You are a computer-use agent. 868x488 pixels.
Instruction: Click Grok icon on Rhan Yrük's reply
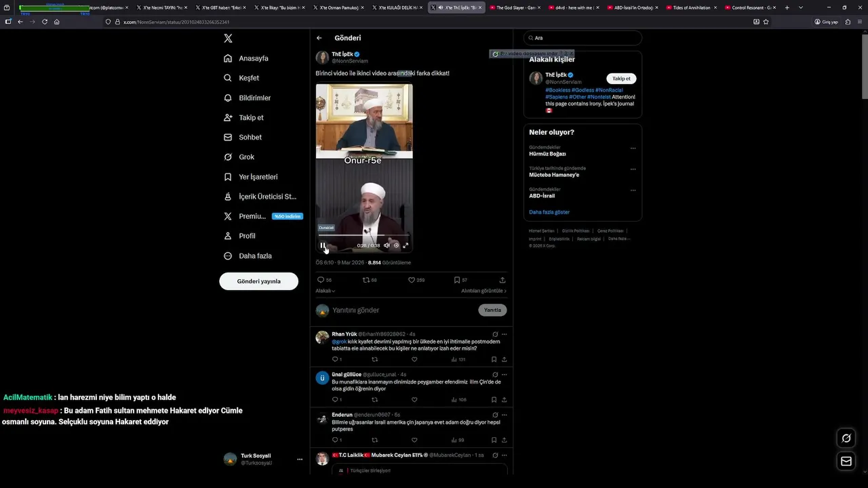pyautogui.click(x=495, y=334)
